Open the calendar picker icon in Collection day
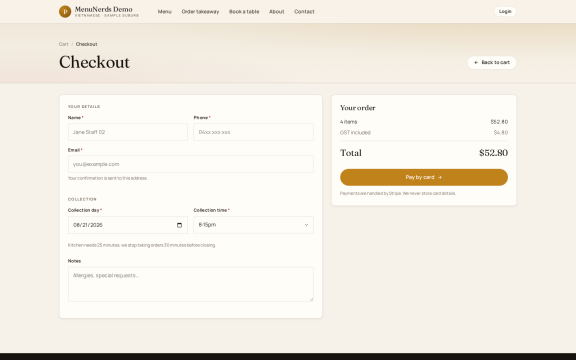Screen dimensions: 576x360 click(179, 225)
